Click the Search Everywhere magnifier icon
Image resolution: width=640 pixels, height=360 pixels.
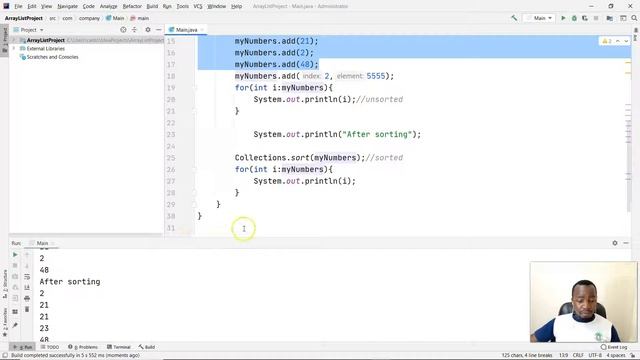[634, 18]
